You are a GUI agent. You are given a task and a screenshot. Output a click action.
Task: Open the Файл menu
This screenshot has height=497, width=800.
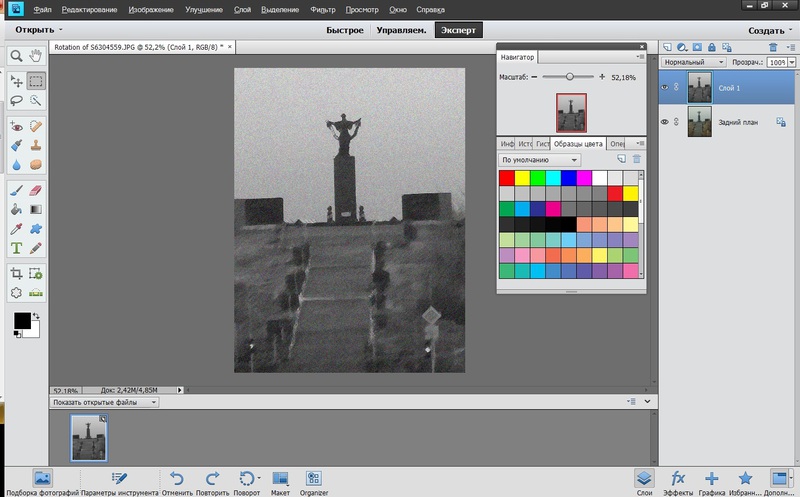[42, 10]
